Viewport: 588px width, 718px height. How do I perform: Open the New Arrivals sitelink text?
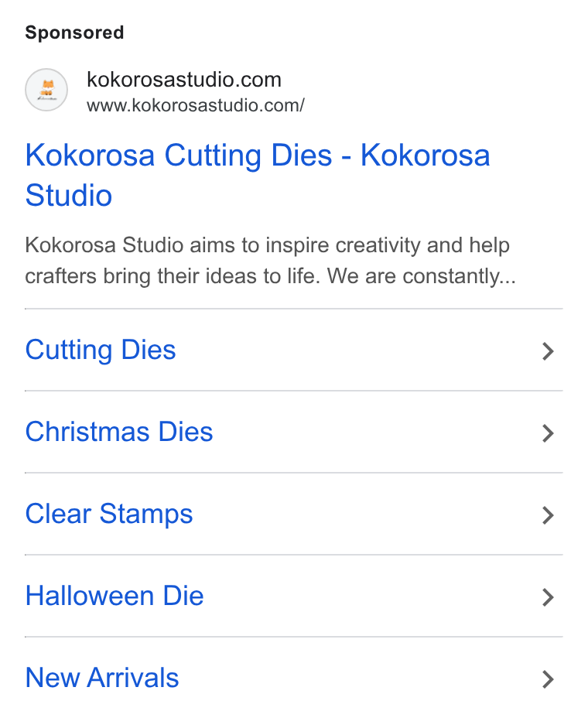click(x=101, y=678)
